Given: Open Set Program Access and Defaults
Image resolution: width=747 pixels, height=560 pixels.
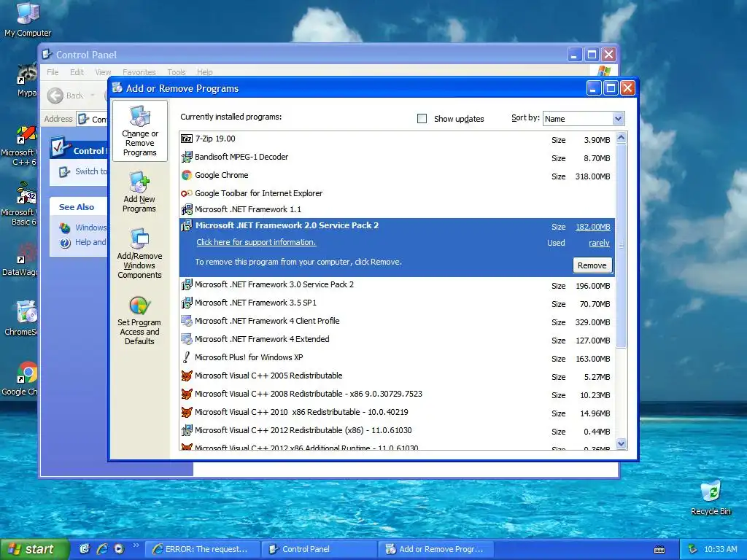Looking at the screenshot, I should point(139,320).
